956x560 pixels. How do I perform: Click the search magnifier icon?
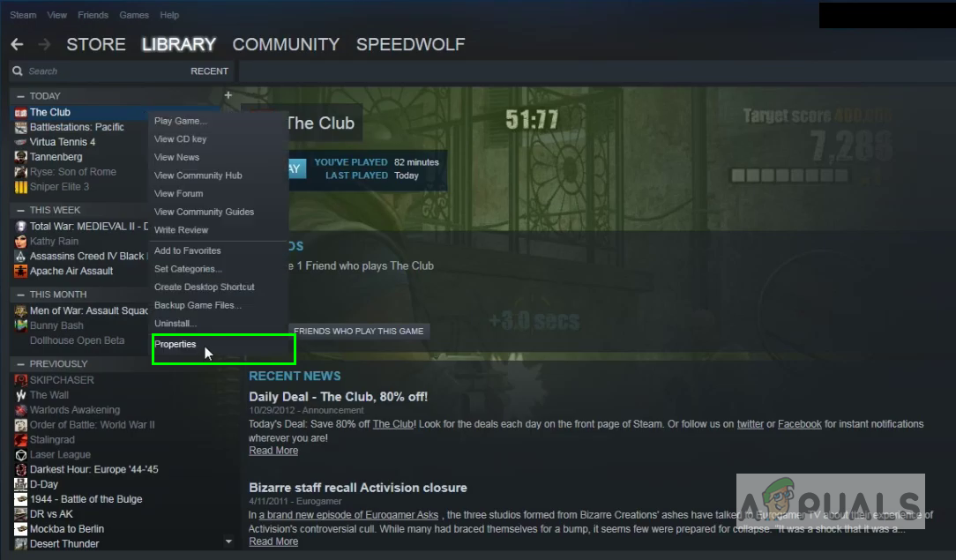pos(18,71)
